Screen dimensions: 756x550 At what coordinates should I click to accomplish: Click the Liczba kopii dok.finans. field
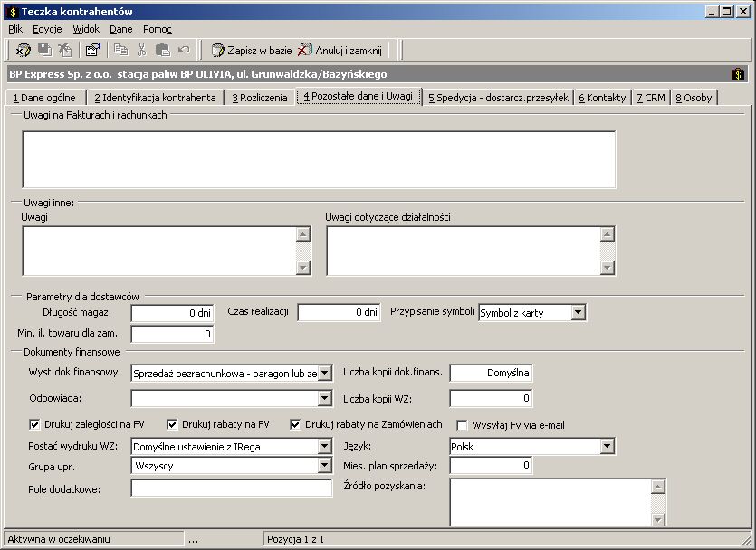[491, 373]
